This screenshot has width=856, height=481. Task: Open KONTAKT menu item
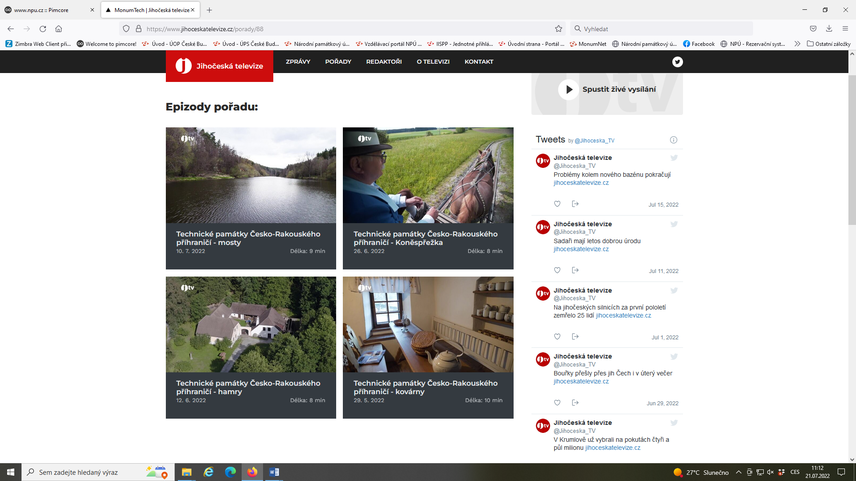479,62
